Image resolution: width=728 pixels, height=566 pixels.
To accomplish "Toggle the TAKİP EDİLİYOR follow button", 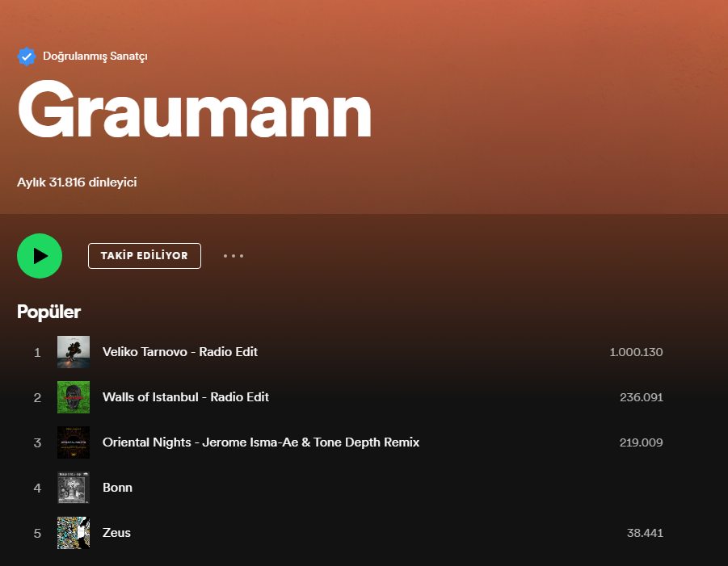I will [145, 256].
